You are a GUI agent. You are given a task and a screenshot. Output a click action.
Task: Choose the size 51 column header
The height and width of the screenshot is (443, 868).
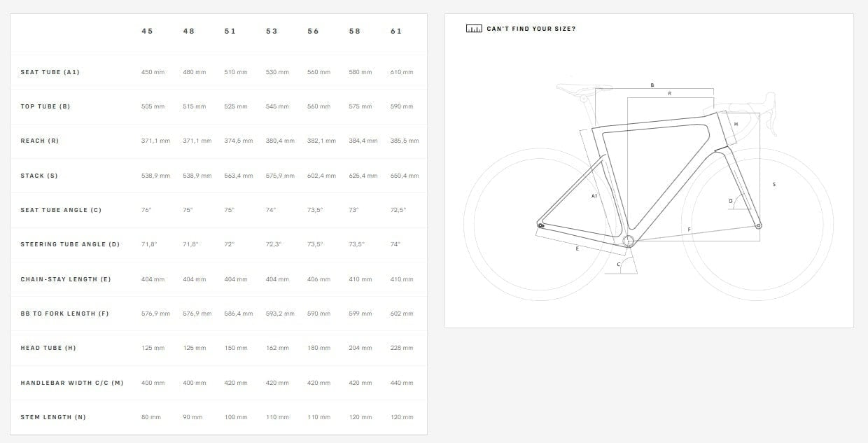(x=230, y=31)
